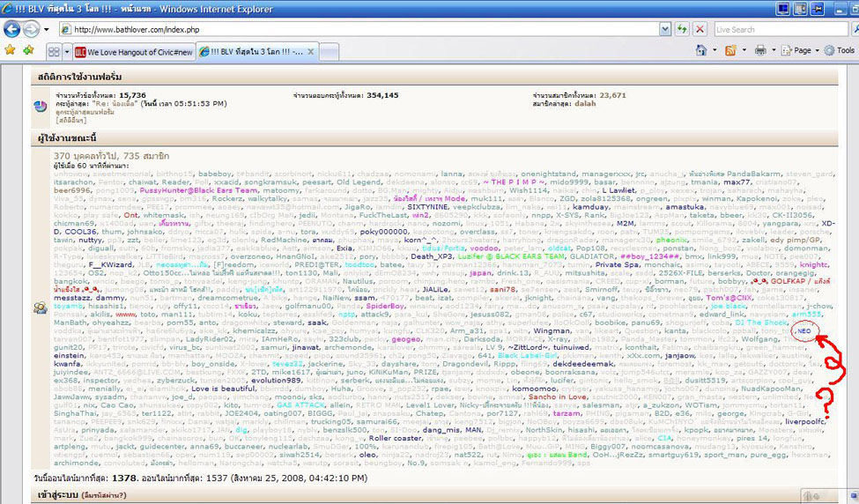The height and width of the screenshot is (504, 859).
Task: Open the Quick Tabs grid view
Action: tap(54, 52)
